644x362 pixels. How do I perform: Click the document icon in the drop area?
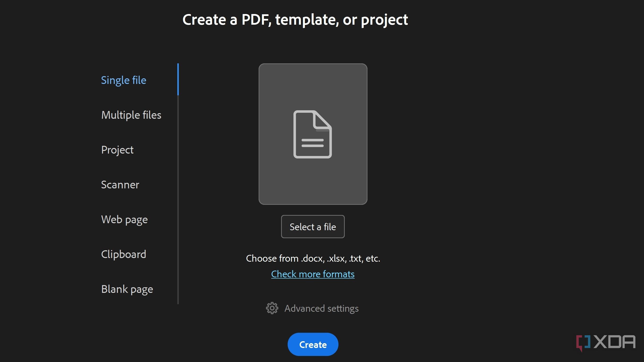click(x=313, y=134)
